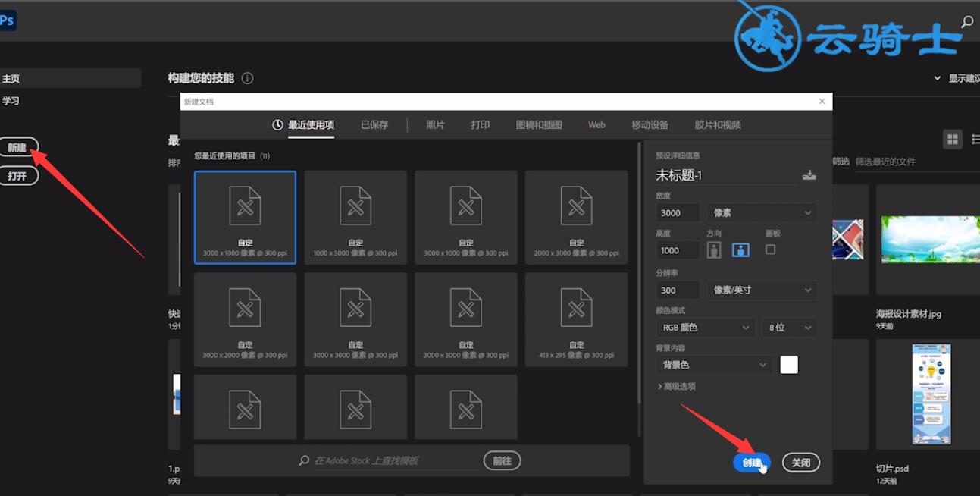Open the search magnifier icon

[x=967, y=22]
